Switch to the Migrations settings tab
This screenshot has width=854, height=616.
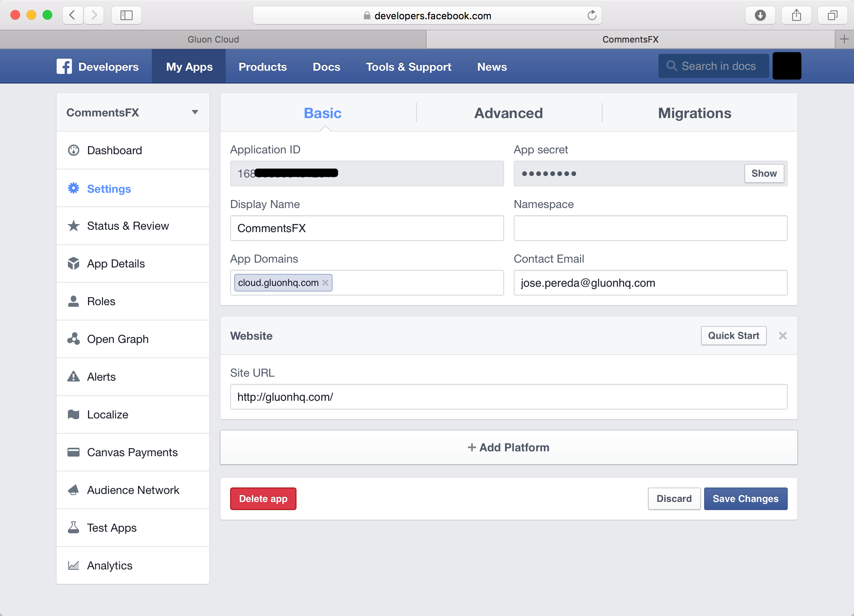(x=695, y=113)
